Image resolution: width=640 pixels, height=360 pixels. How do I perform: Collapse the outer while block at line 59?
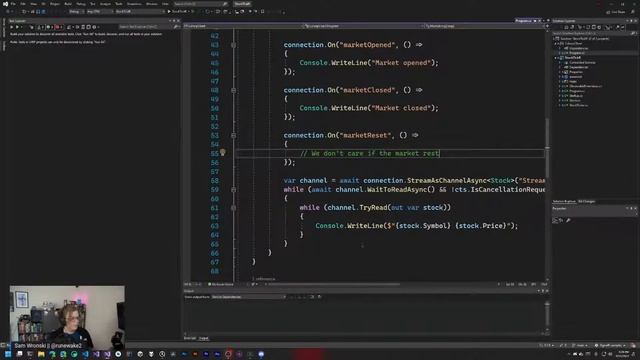[233, 190]
